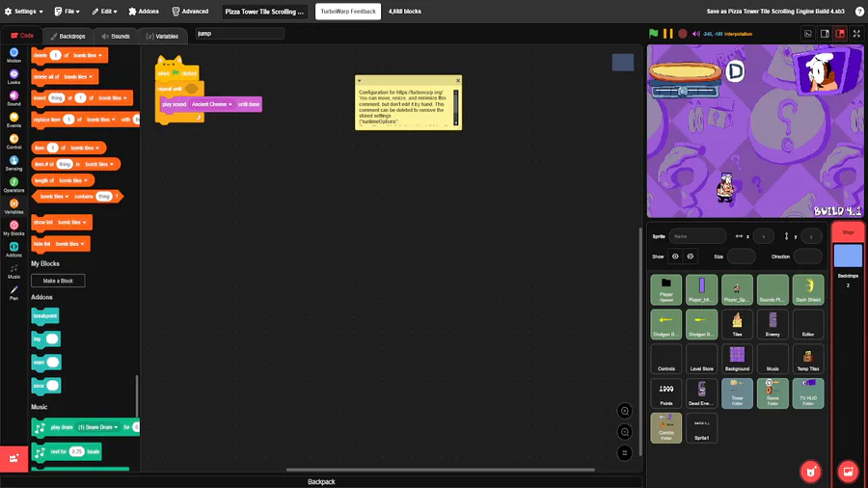868x488 pixels.
Task: Toggle the log block input
Action: 52,339
